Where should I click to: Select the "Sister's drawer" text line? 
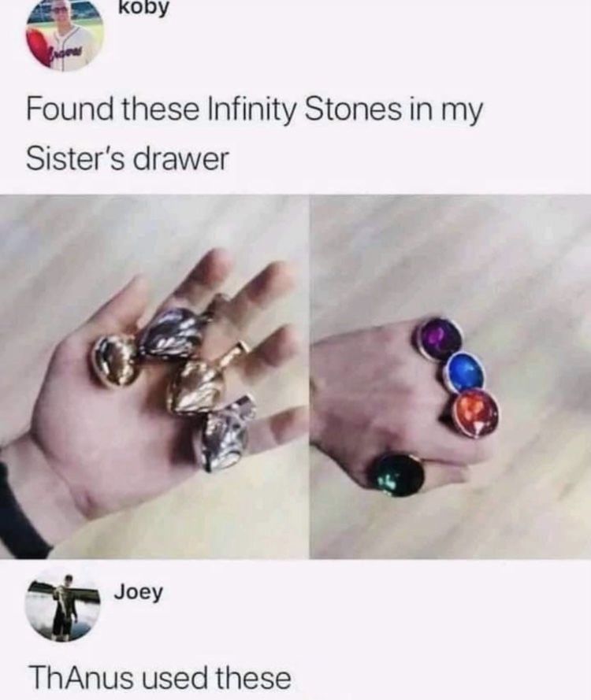(128, 159)
